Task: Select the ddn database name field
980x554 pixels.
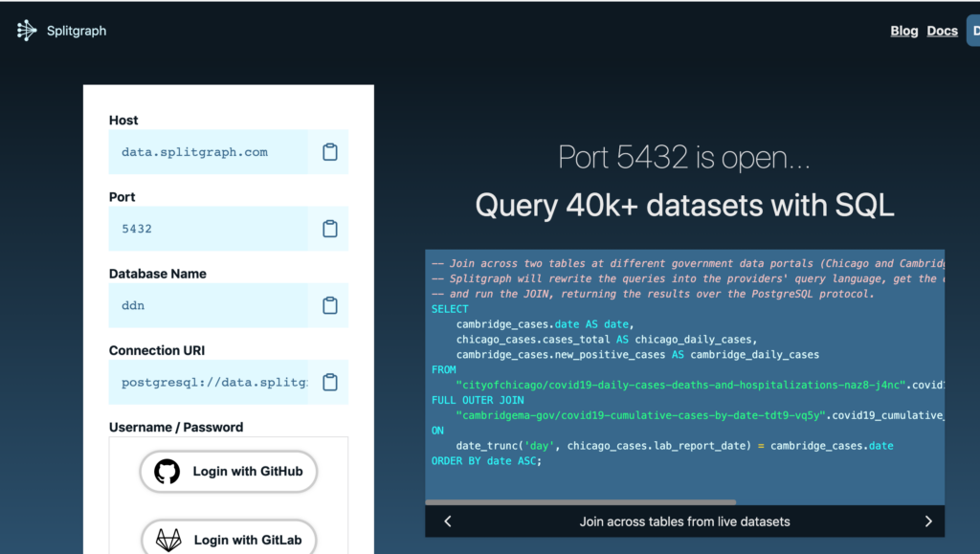Action: point(208,305)
